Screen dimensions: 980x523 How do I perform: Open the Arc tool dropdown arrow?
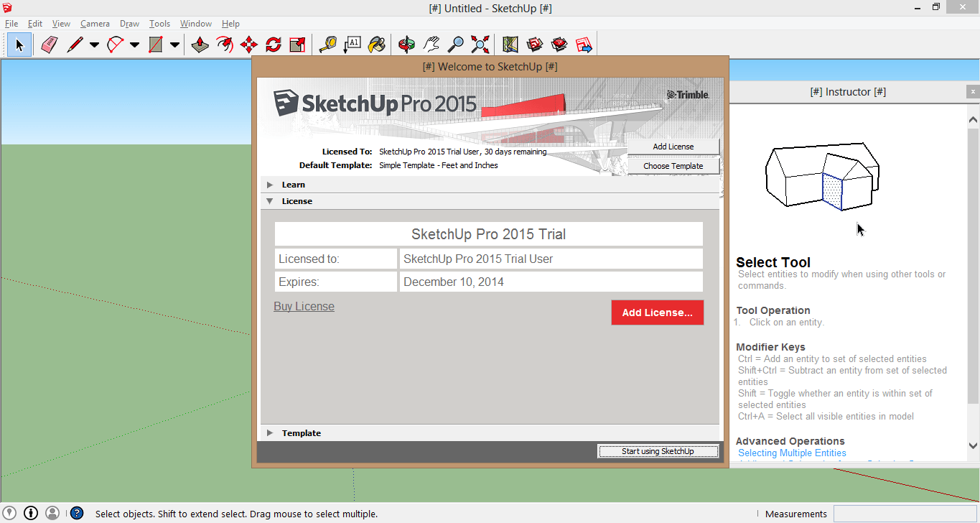[134, 45]
